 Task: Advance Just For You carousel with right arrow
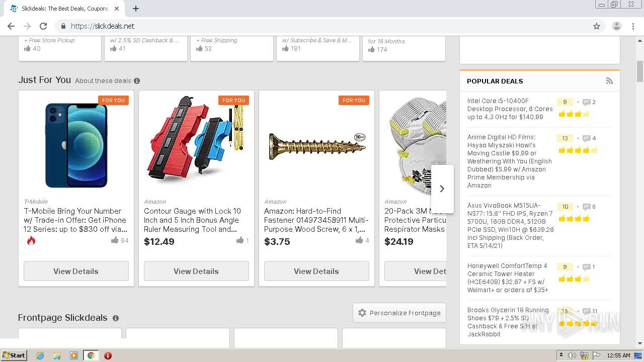coord(442,189)
